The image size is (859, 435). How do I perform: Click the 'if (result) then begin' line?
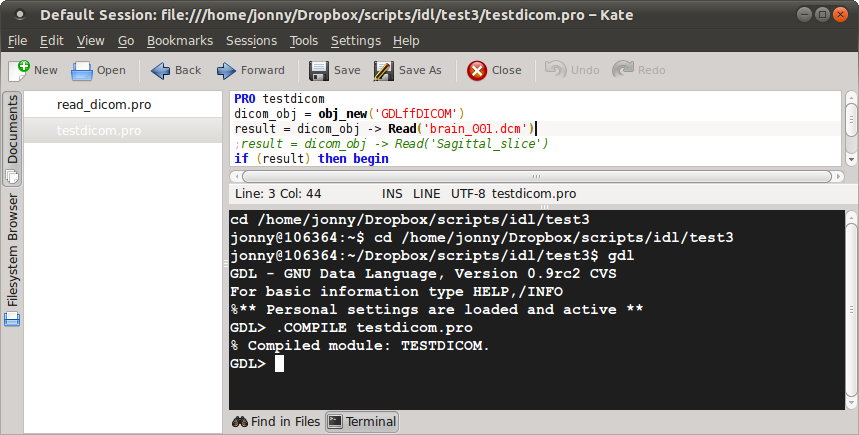(311, 159)
